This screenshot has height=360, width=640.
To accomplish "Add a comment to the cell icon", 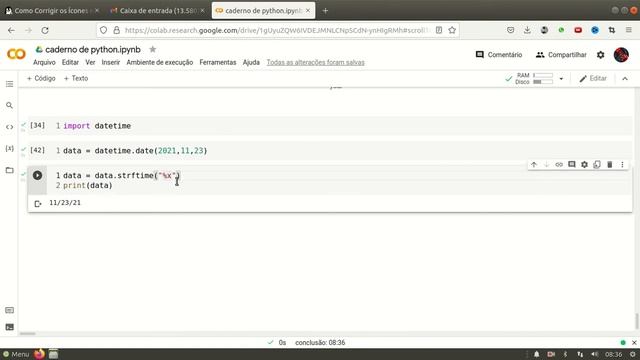I will 572,164.
